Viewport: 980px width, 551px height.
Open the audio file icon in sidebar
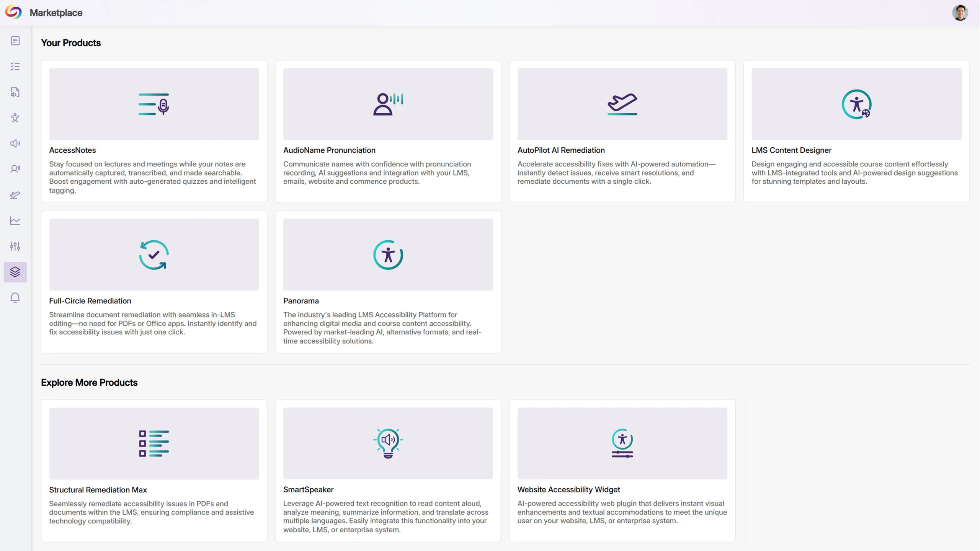tap(15, 92)
